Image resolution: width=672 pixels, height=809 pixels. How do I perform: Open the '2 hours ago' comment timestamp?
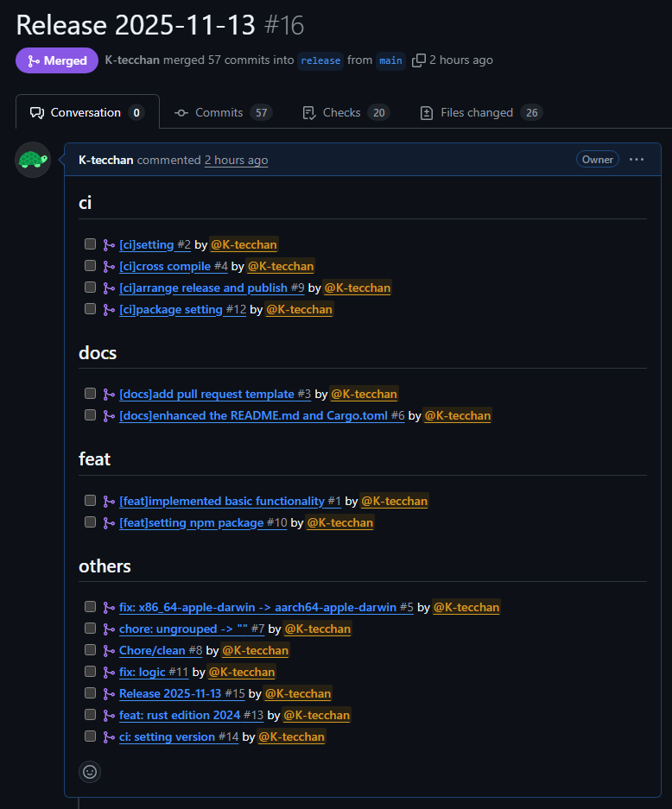tap(236, 161)
